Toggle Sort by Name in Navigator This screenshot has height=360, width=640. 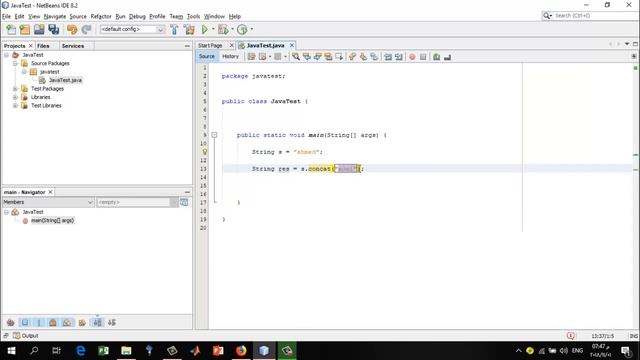tap(98, 322)
